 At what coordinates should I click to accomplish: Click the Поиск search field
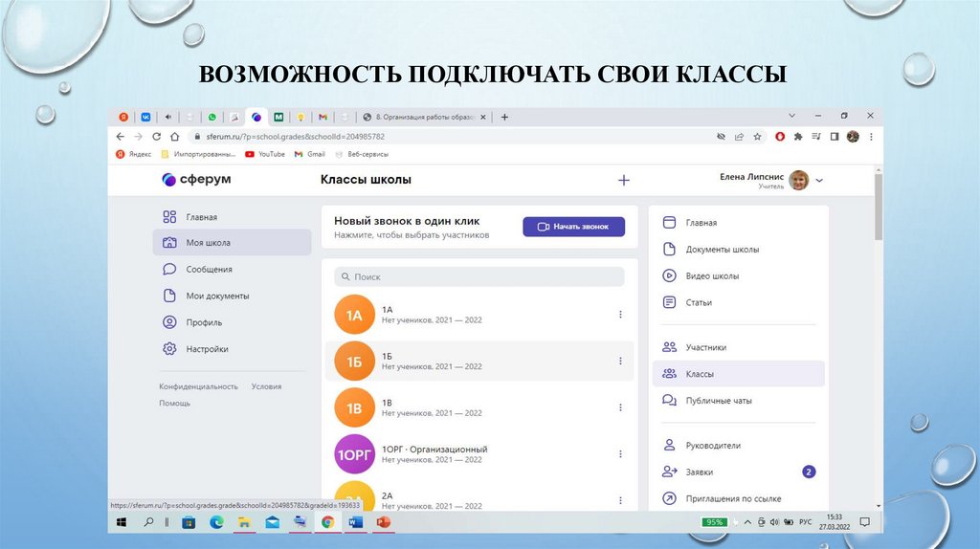tap(479, 276)
